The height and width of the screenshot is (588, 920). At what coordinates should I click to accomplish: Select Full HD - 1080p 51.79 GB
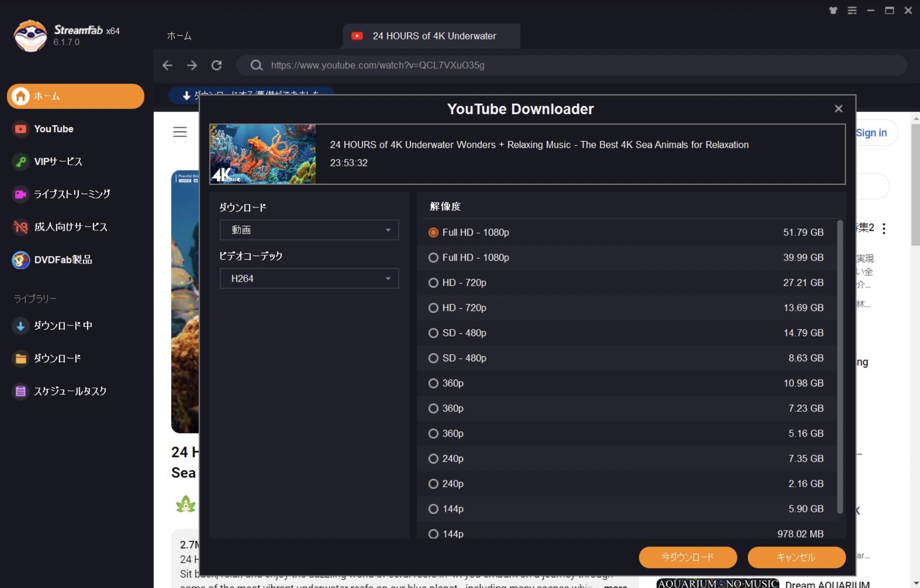[x=626, y=232]
